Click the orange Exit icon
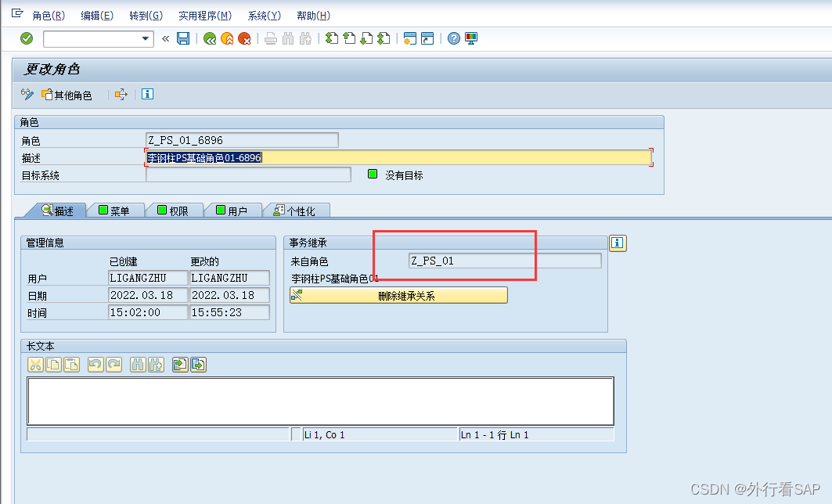This screenshot has width=832, height=504. point(227,38)
